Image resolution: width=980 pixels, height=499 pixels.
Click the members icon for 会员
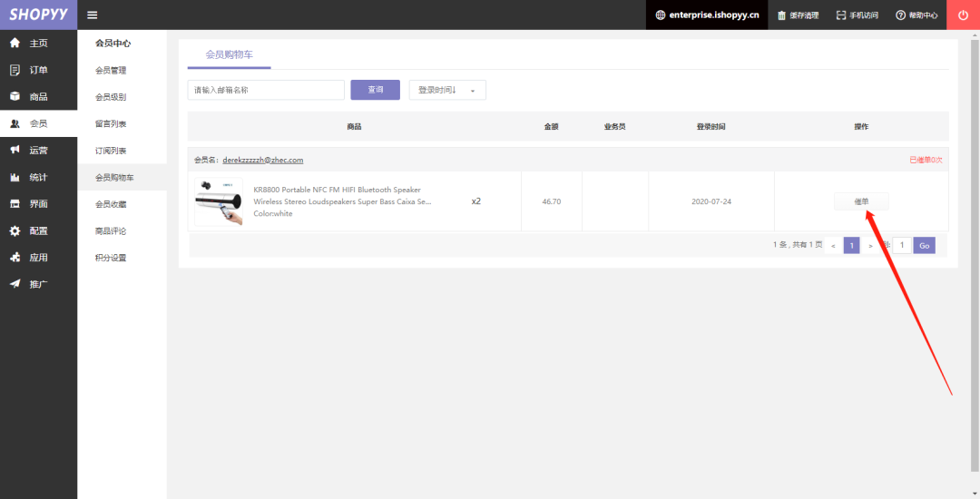coord(15,123)
